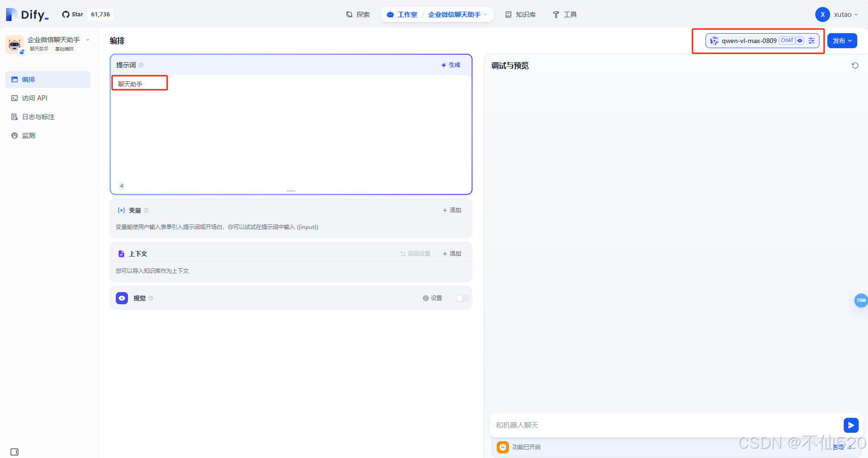Select 监测 in the left sidebar
This screenshot has height=458, width=868.
(28, 135)
